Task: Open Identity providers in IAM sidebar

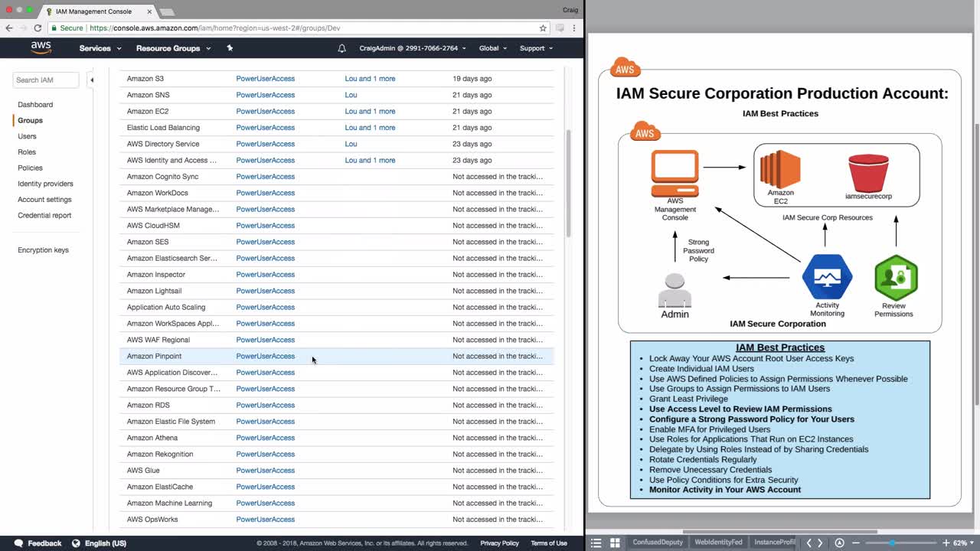Action: 45,184
